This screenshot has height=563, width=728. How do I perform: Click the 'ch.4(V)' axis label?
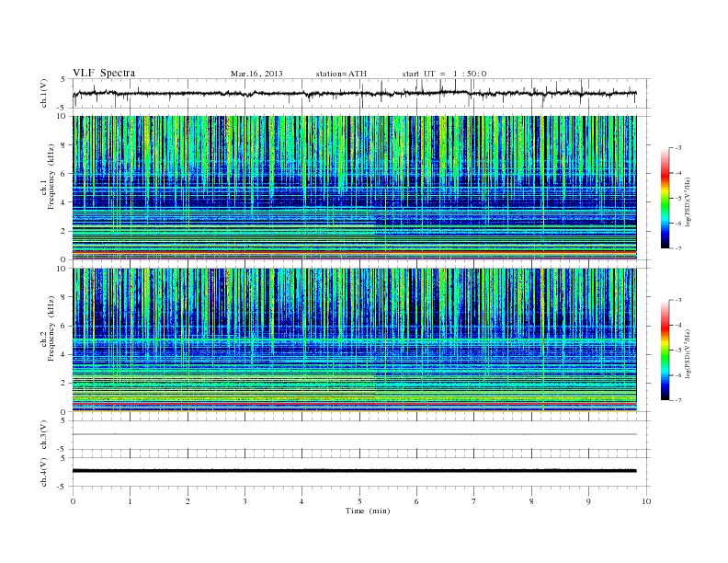click(44, 472)
